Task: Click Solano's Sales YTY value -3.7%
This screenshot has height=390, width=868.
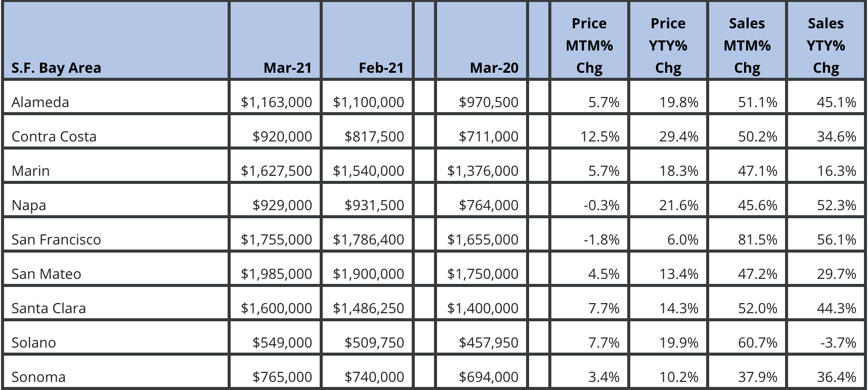Action: click(838, 343)
